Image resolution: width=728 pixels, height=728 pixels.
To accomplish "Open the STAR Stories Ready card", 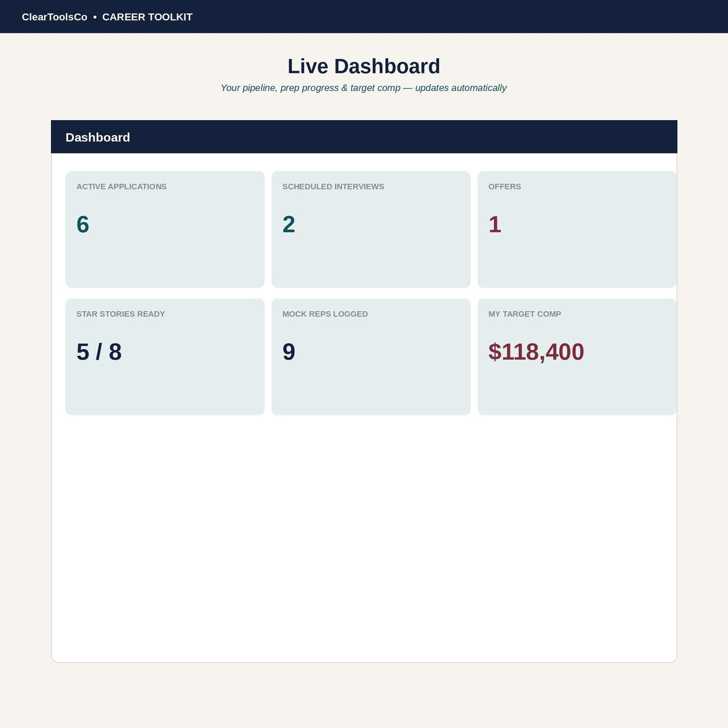I will point(165,357).
